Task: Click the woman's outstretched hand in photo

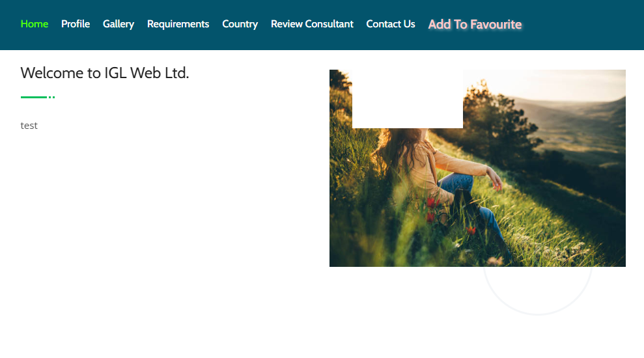Action: point(496,181)
